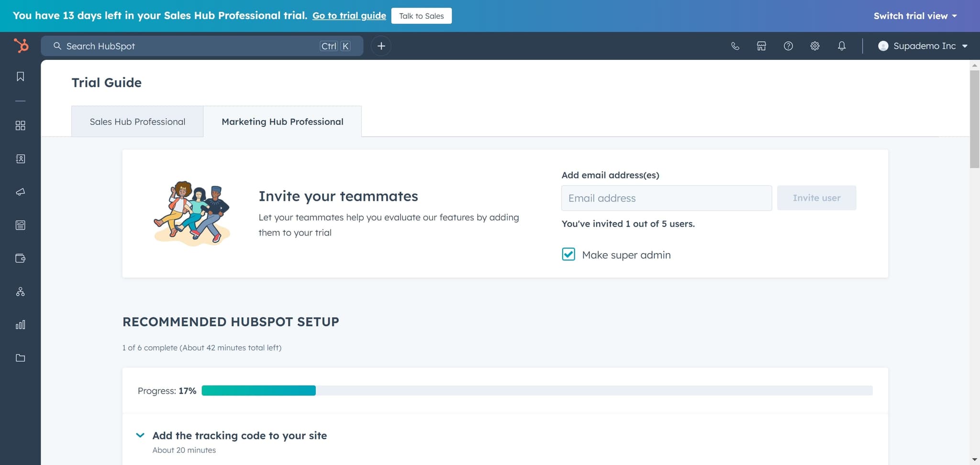Open the CRM contacts icon in sidebar
The height and width of the screenshot is (465, 980).
click(x=20, y=159)
